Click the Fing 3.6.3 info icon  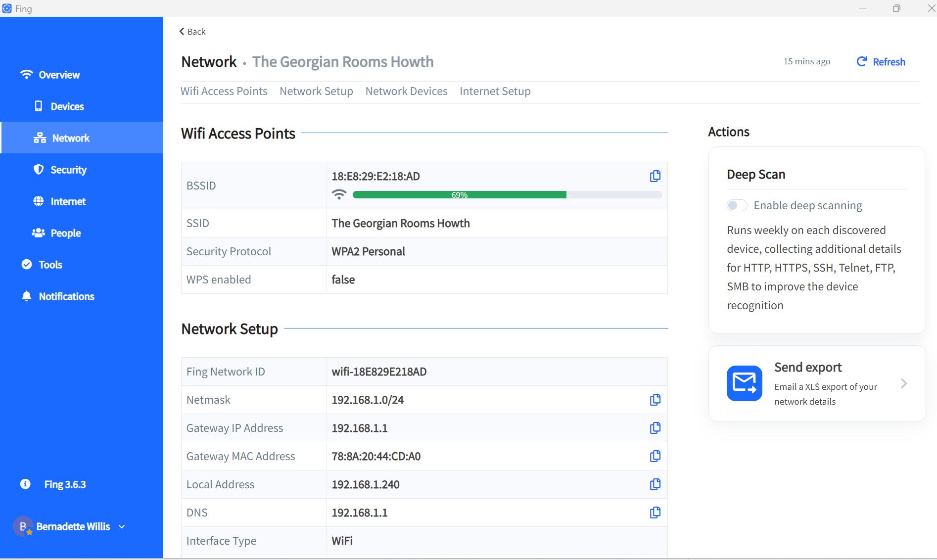24,484
